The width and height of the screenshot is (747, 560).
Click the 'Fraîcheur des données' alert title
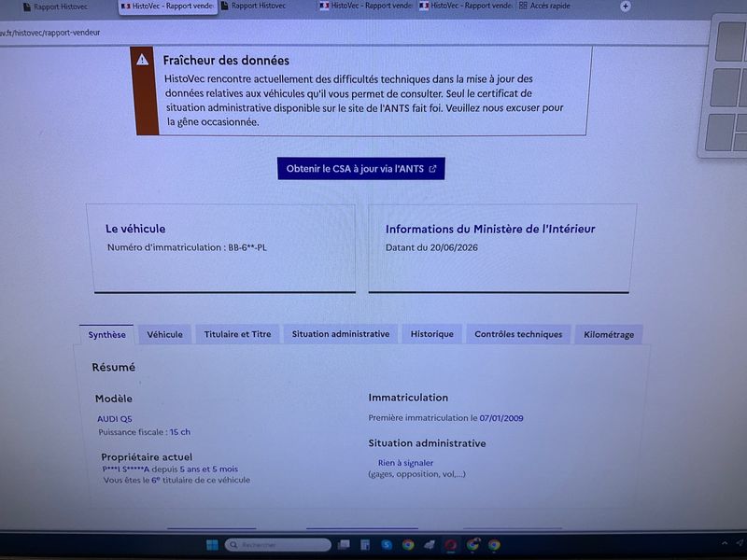point(226,61)
